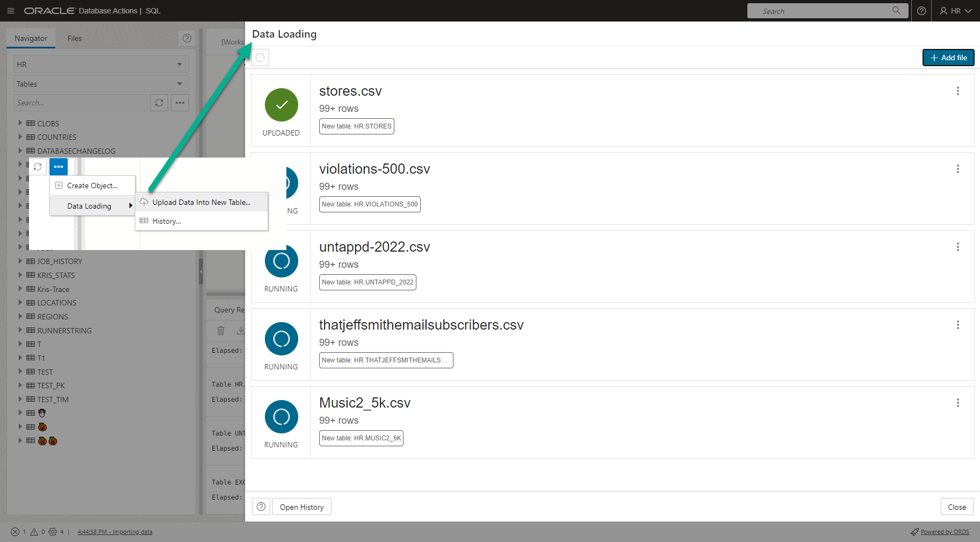Switch to the Navigator tab
The width and height of the screenshot is (980, 542).
pyautogui.click(x=31, y=38)
